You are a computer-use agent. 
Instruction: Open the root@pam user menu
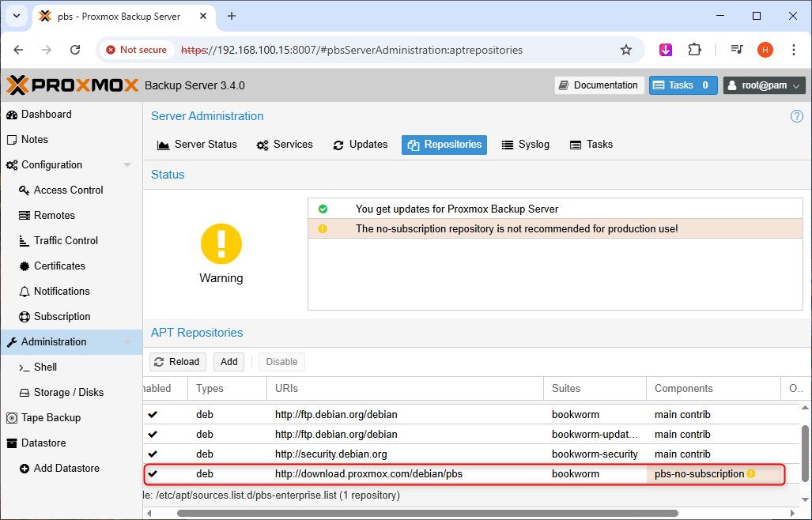[765, 85]
